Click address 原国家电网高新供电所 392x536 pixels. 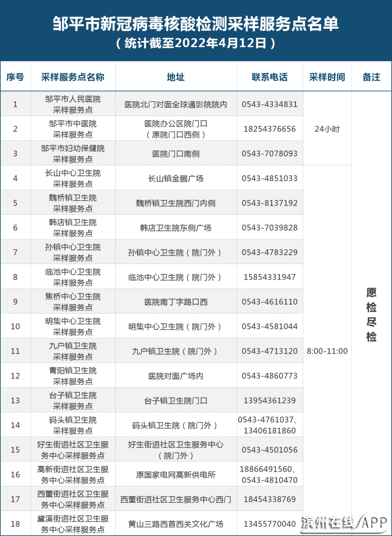pos(176,475)
